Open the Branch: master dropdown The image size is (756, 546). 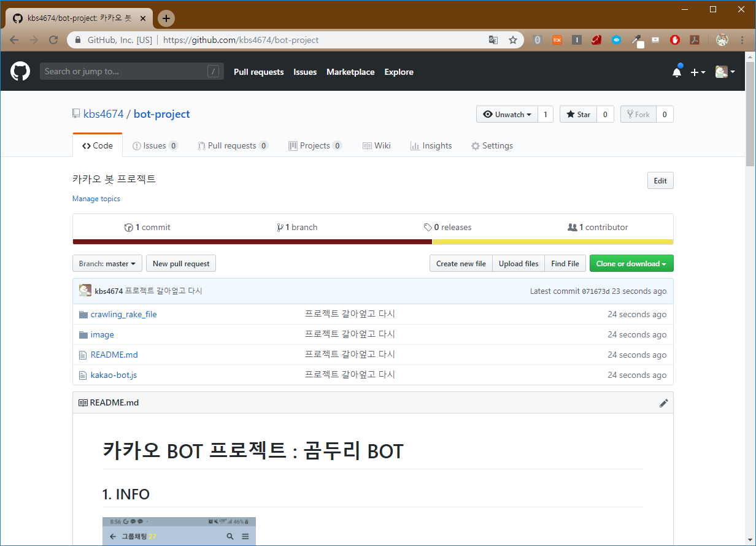coord(107,263)
